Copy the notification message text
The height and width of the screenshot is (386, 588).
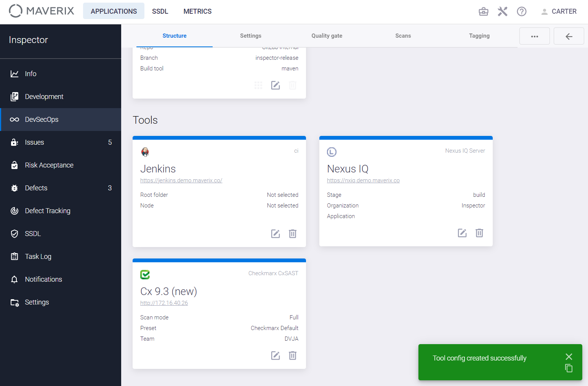pyautogui.click(x=569, y=368)
